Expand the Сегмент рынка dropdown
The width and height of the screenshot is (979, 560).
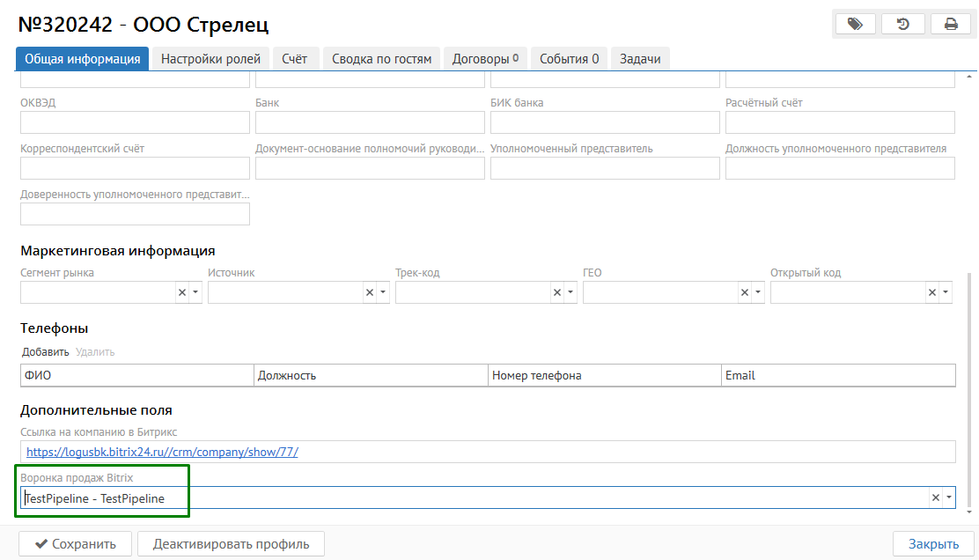[x=195, y=292]
